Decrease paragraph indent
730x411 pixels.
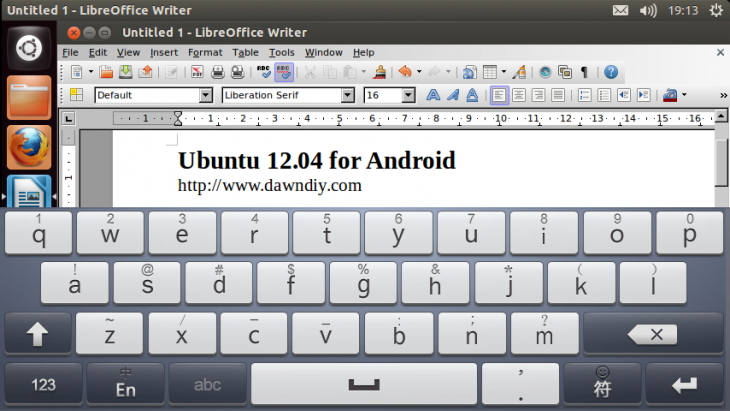tap(624, 95)
